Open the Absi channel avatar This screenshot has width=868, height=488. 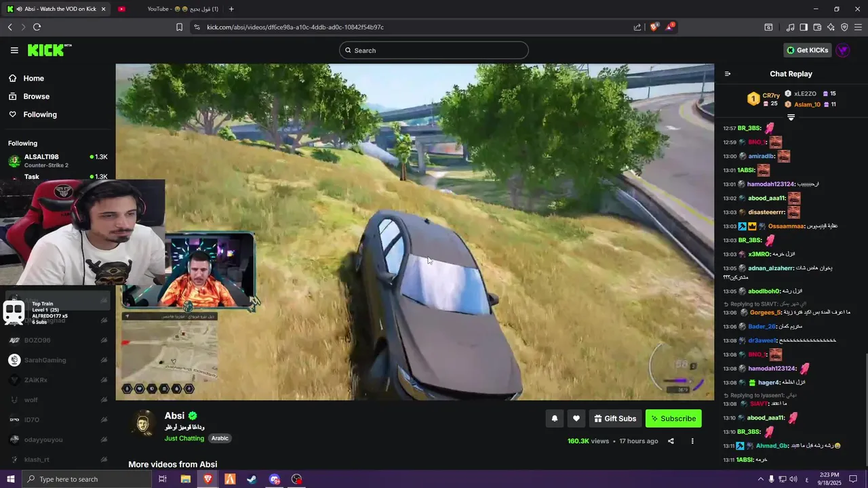click(143, 423)
